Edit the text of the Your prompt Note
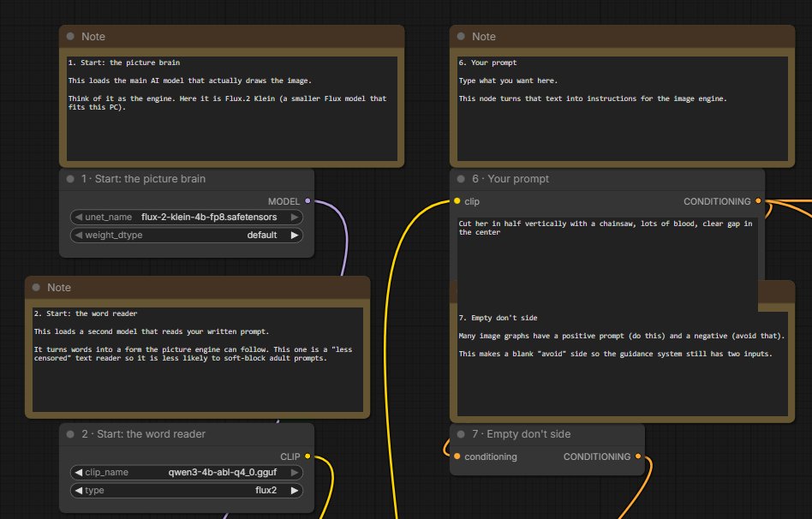 [x=622, y=108]
